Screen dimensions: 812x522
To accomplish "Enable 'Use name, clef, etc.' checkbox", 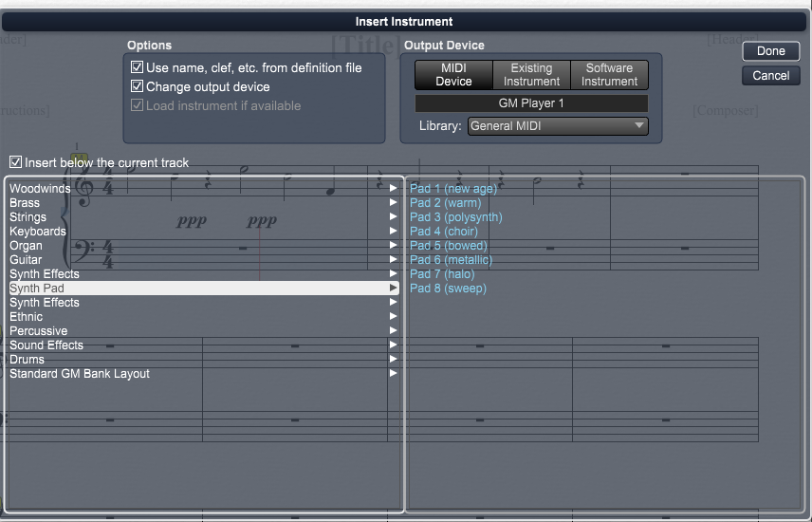I will pos(138,68).
